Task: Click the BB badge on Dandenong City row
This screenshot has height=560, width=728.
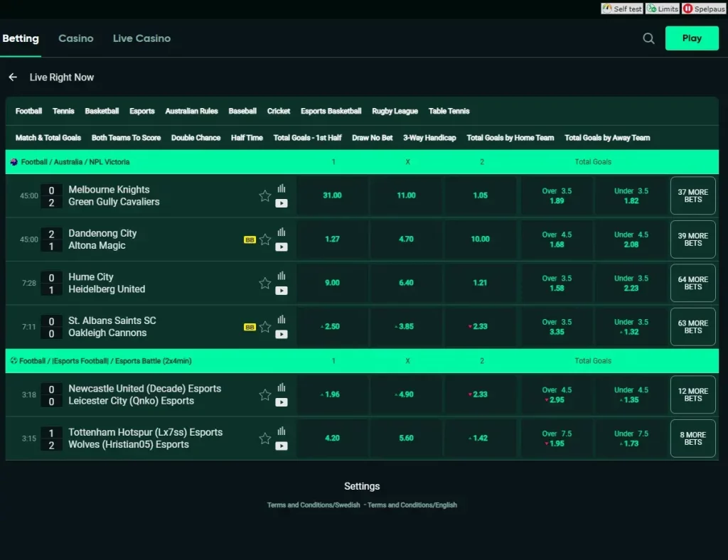Action: click(x=250, y=240)
